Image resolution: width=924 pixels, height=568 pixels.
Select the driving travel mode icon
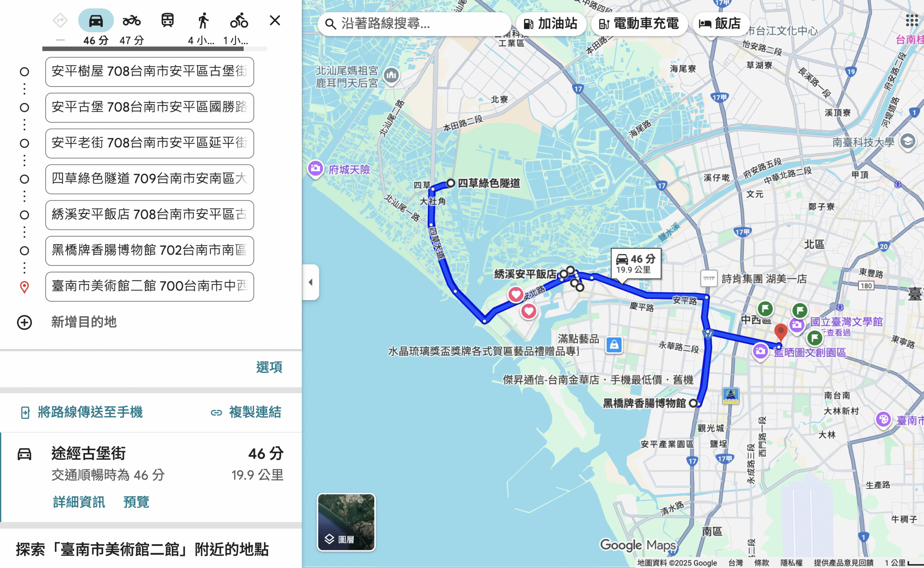[x=96, y=21]
